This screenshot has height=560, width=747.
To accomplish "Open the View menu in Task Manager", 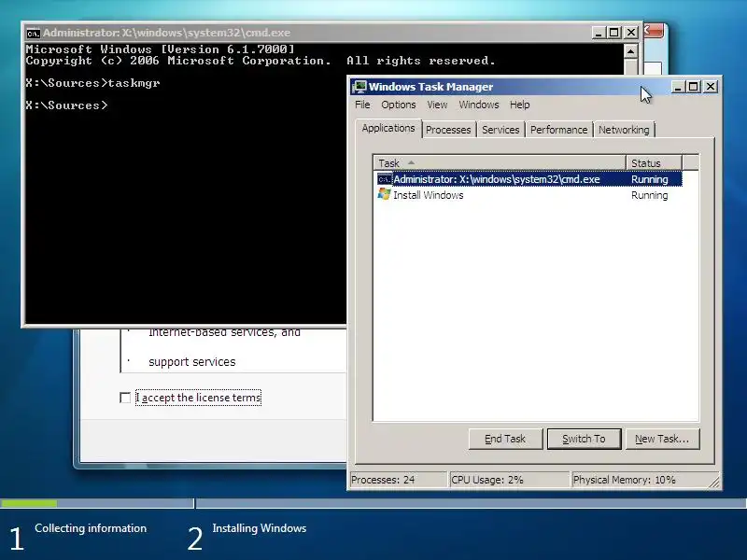I will point(437,105).
